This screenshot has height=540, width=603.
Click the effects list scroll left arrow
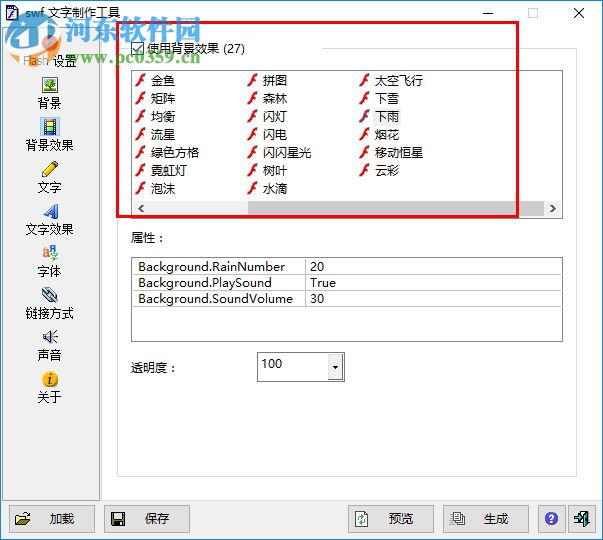coord(141,208)
